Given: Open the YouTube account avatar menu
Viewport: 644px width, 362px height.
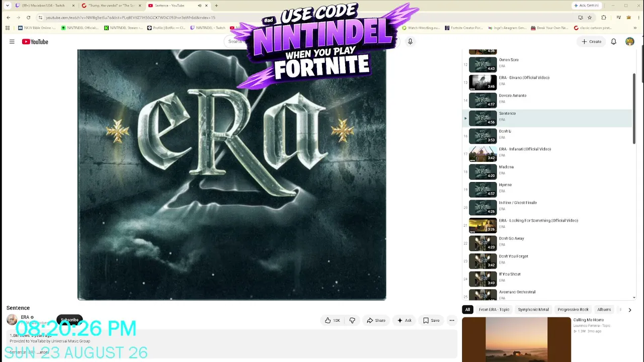Looking at the screenshot, I should [630, 42].
